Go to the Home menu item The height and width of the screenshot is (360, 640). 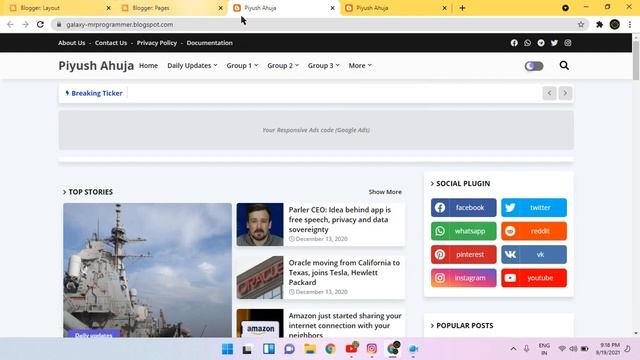point(148,65)
